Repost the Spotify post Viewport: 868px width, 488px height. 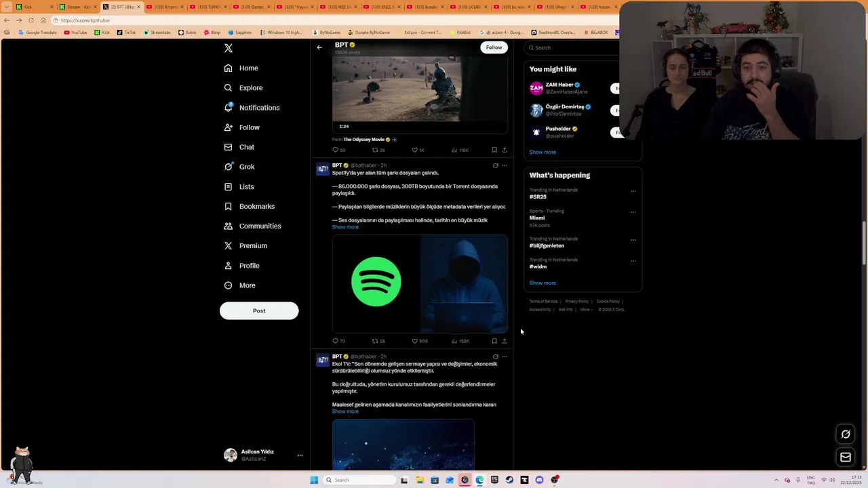[378, 341]
